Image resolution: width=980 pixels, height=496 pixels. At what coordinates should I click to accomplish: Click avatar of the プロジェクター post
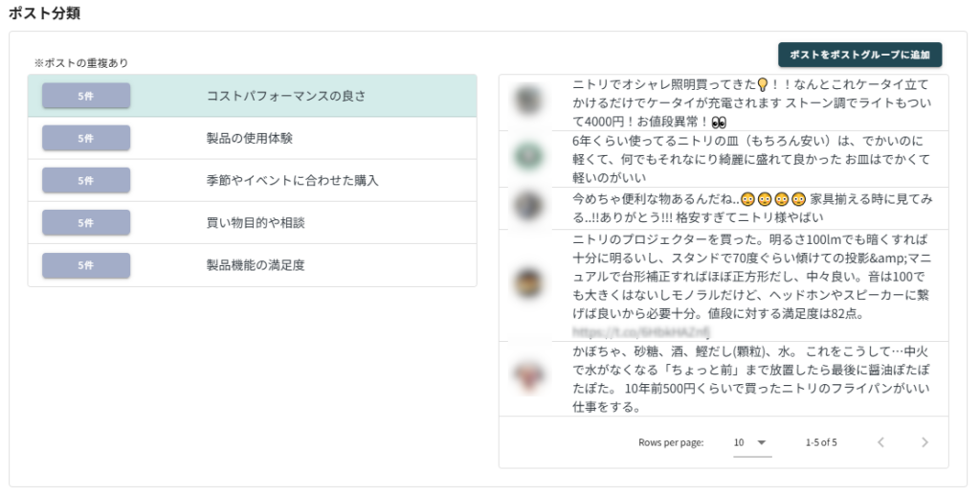528,283
